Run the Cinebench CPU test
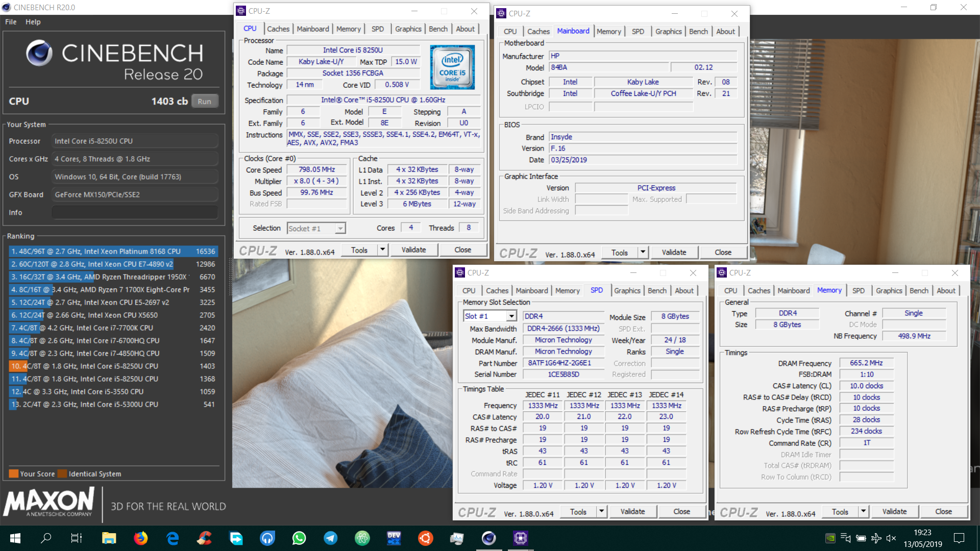 coord(205,101)
